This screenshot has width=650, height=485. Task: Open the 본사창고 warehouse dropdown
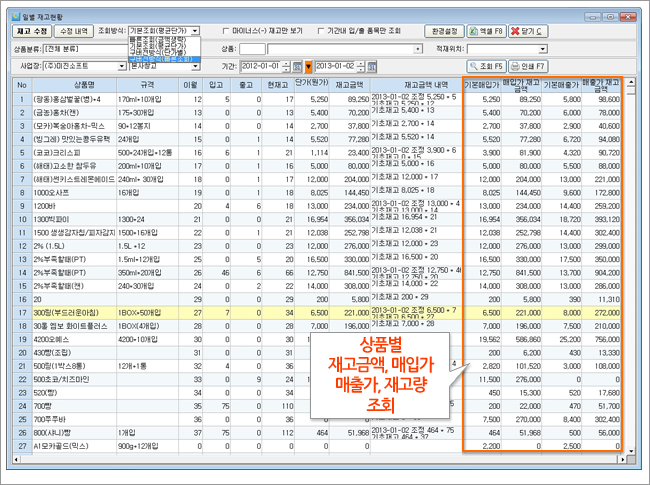196,66
